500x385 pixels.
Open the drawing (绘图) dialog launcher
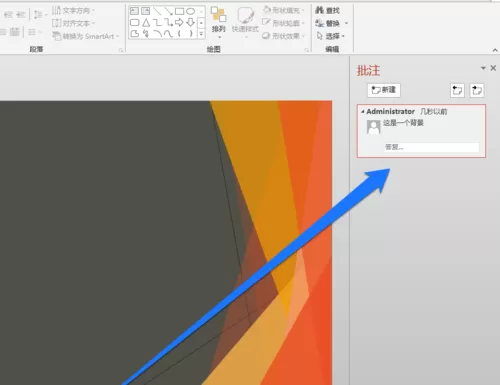pyautogui.click(x=306, y=50)
